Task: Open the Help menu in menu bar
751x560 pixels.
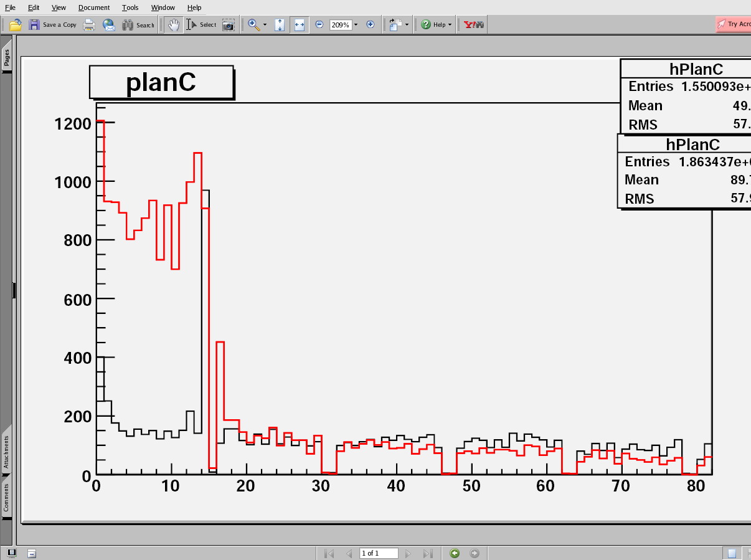Action: (194, 7)
